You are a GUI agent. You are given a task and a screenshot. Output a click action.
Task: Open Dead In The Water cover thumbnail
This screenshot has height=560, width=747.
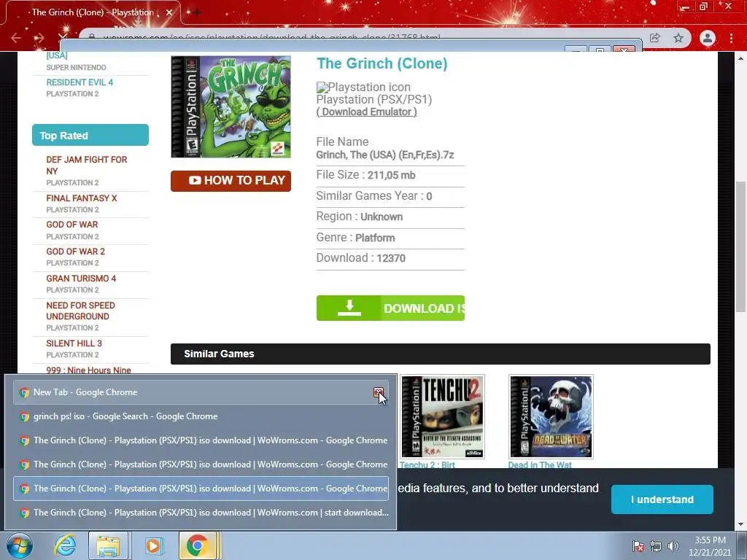551,416
